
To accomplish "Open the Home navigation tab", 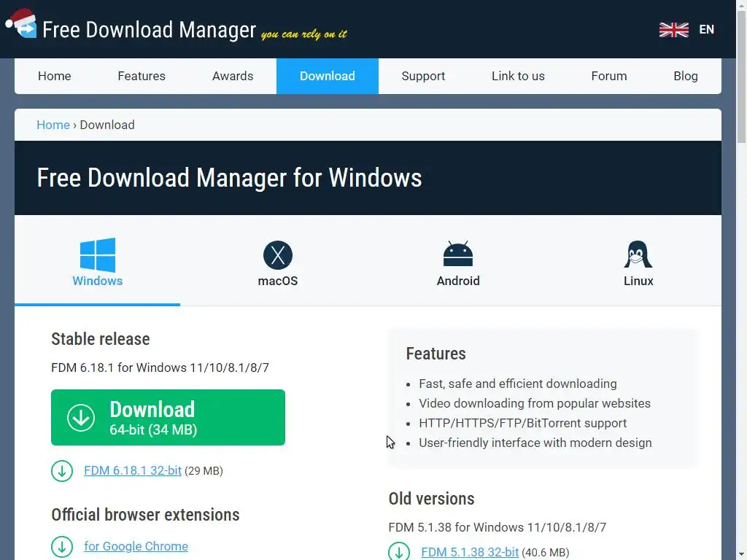I will (x=54, y=76).
